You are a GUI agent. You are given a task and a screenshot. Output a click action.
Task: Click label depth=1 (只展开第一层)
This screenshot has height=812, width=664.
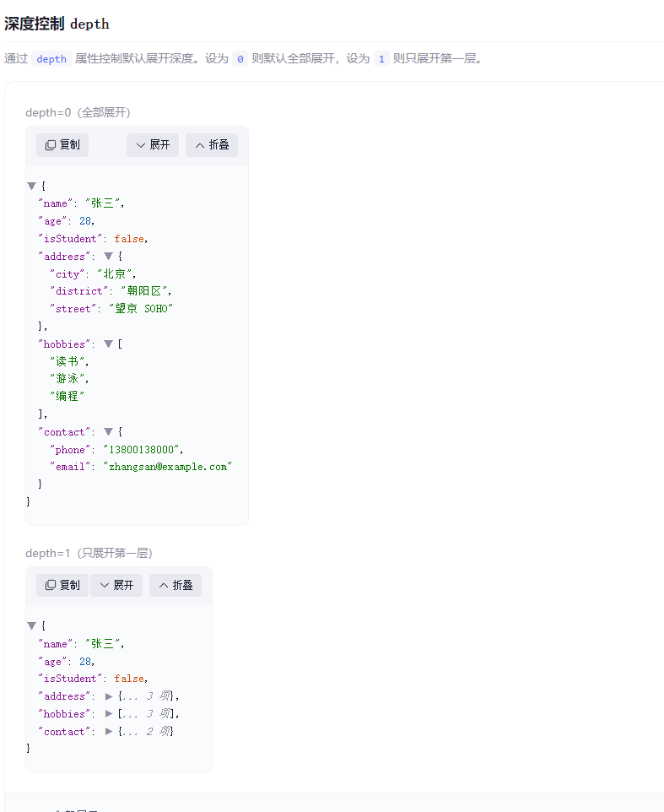[89, 553]
